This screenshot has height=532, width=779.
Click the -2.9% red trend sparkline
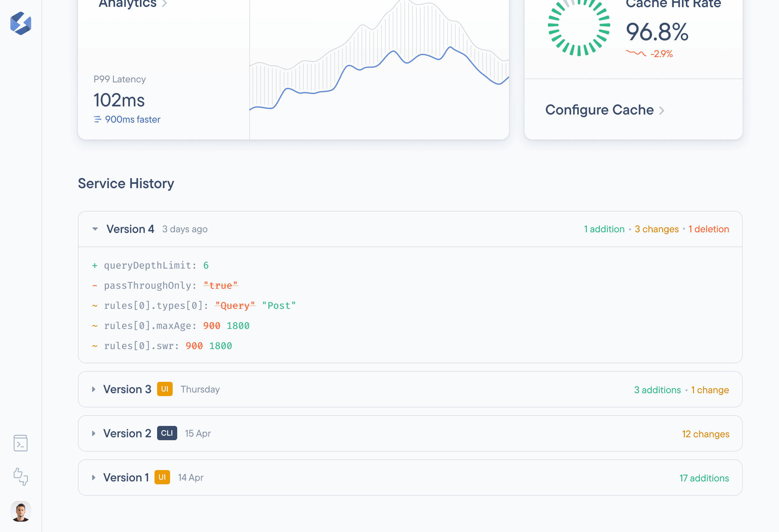pos(636,53)
